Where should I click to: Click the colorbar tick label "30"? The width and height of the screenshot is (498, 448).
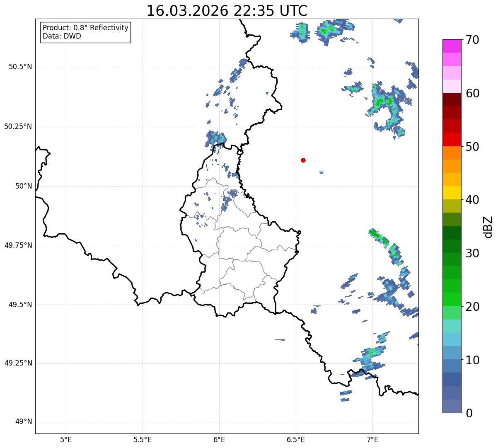click(472, 253)
